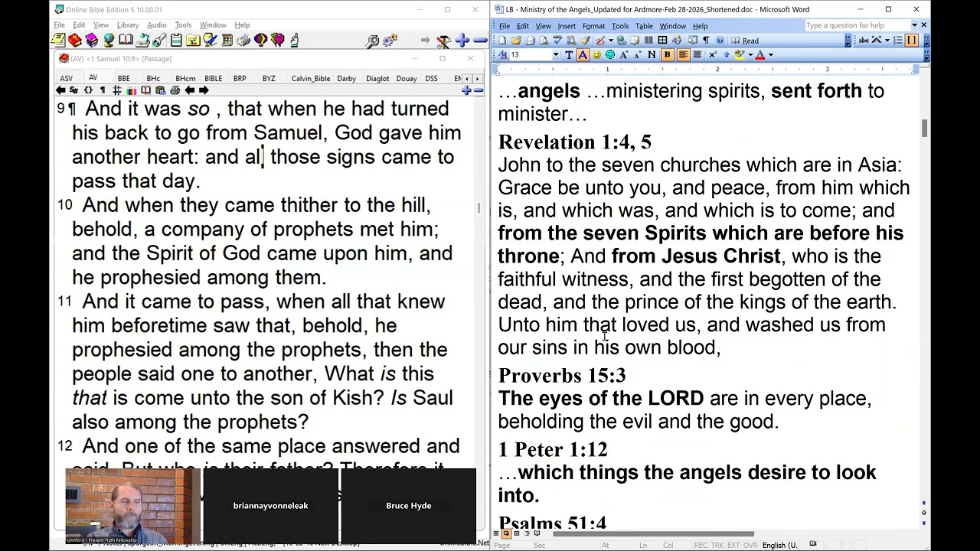Click the large blue minus zoom-out icon
The image size is (980, 551).
click(x=480, y=40)
